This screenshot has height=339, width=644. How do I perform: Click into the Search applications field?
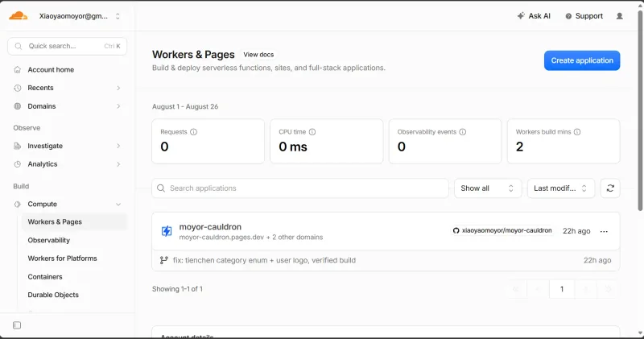[x=300, y=188]
